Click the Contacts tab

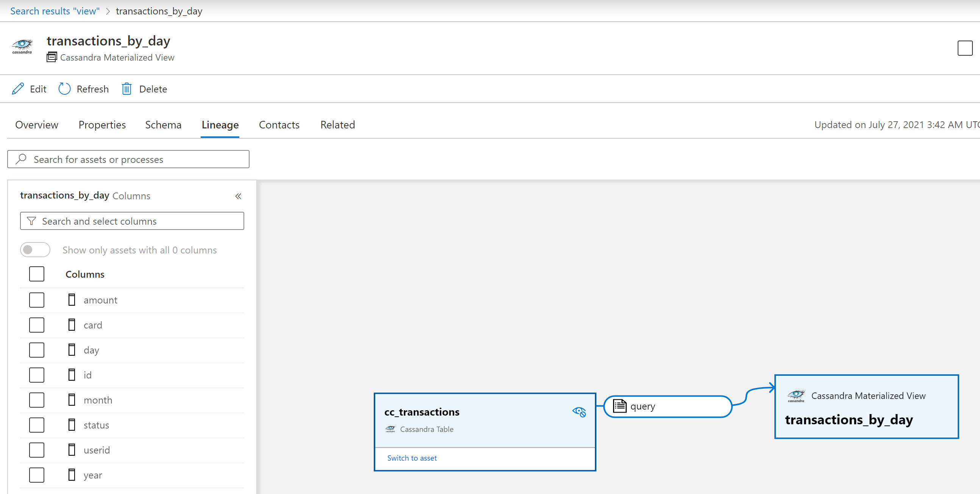click(279, 124)
